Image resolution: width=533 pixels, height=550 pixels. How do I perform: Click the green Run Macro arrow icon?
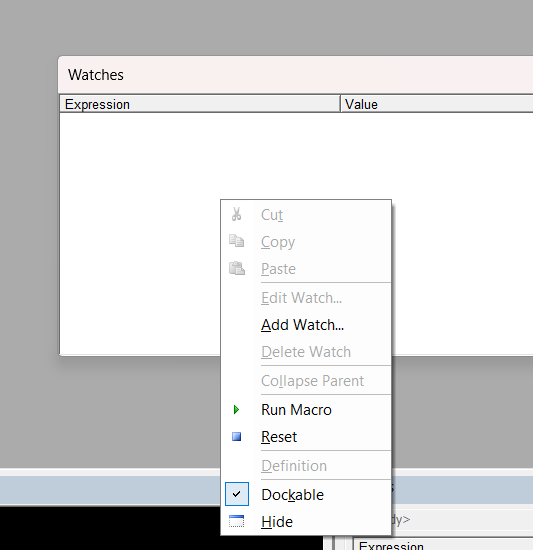[237, 409]
